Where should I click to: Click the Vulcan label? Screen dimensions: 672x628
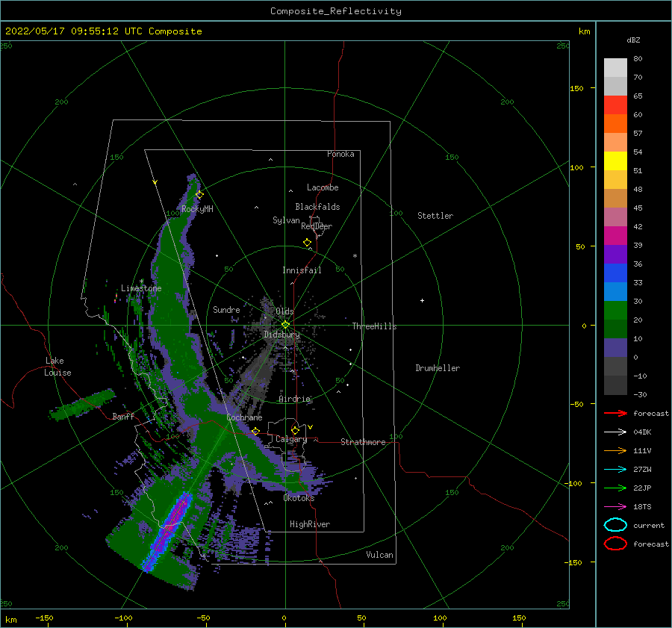tap(379, 555)
